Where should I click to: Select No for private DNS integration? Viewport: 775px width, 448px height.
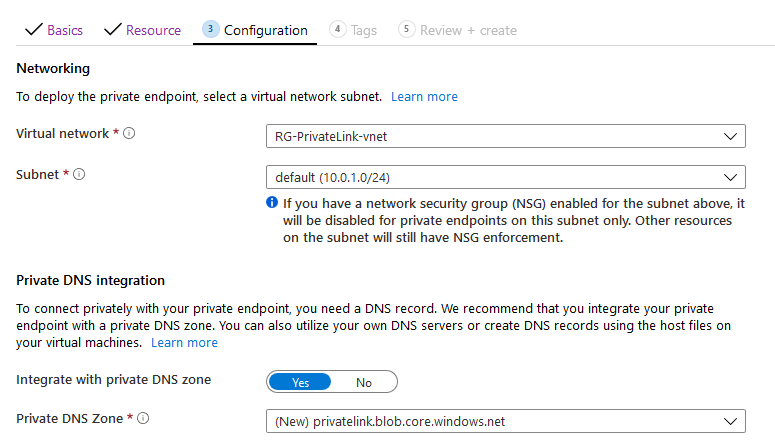point(364,382)
